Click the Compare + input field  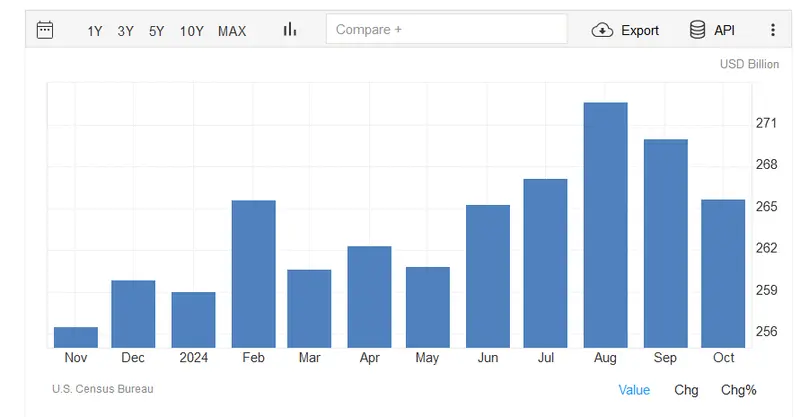tap(446, 29)
